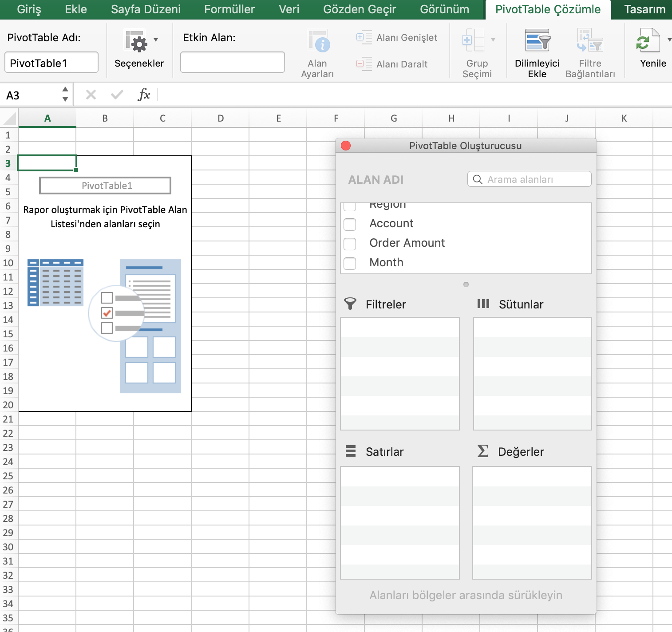Click the Dilimleyici Ekle slicer icon
The height and width of the screenshot is (632, 672).
tap(537, 41)
